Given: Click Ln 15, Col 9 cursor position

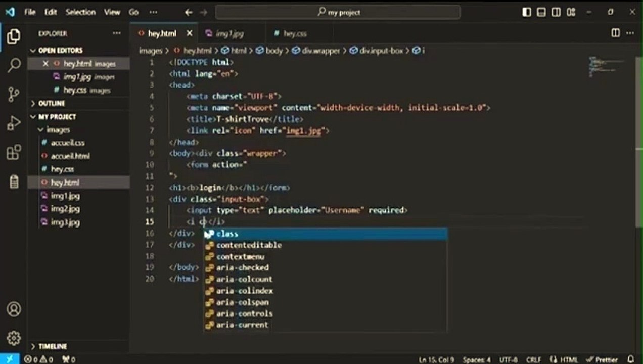Looking at the screenshot, I should tap(437, 359).
